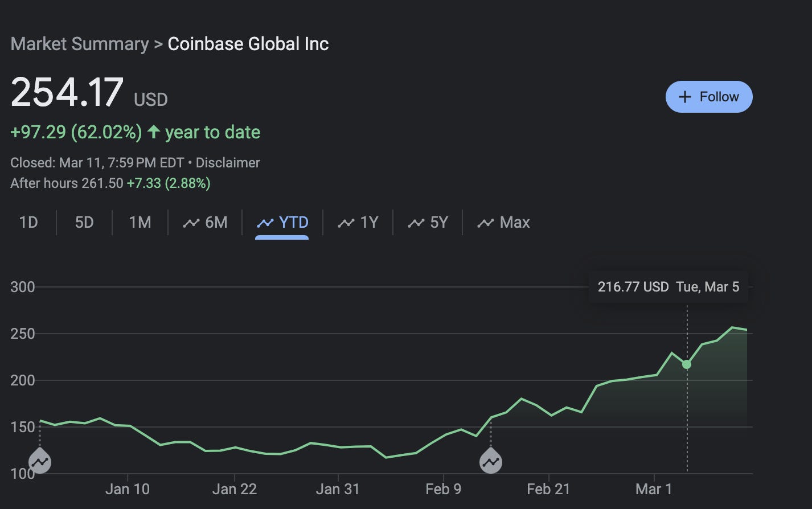This screenshot has width=812, height=509.
Task: Click the Mar 1 axis label
Action: [653, 489]
